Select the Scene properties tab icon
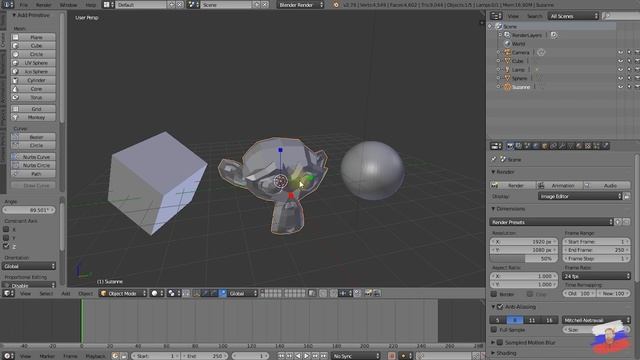Screen dimensions: 640x360 (527, 146)
